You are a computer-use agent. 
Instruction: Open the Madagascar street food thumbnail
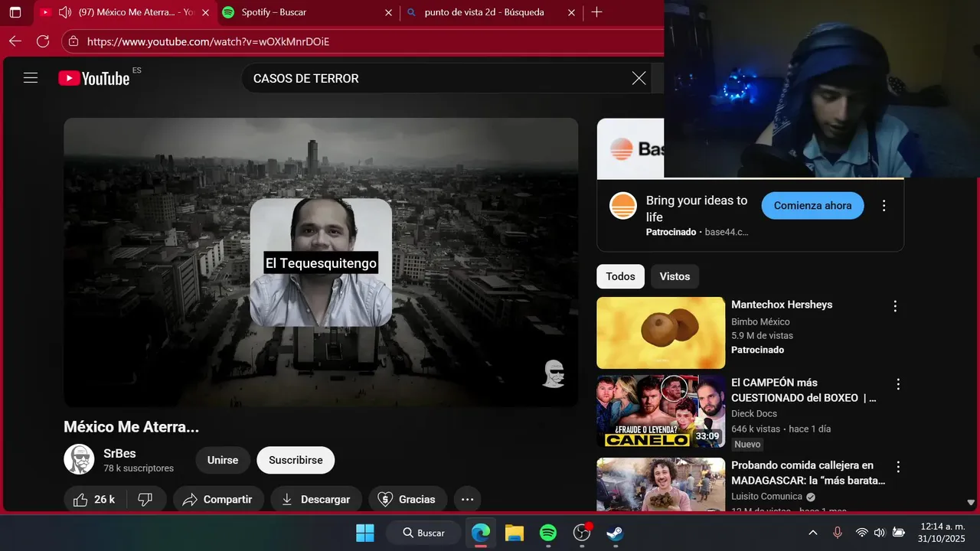[x=661, y=484]
